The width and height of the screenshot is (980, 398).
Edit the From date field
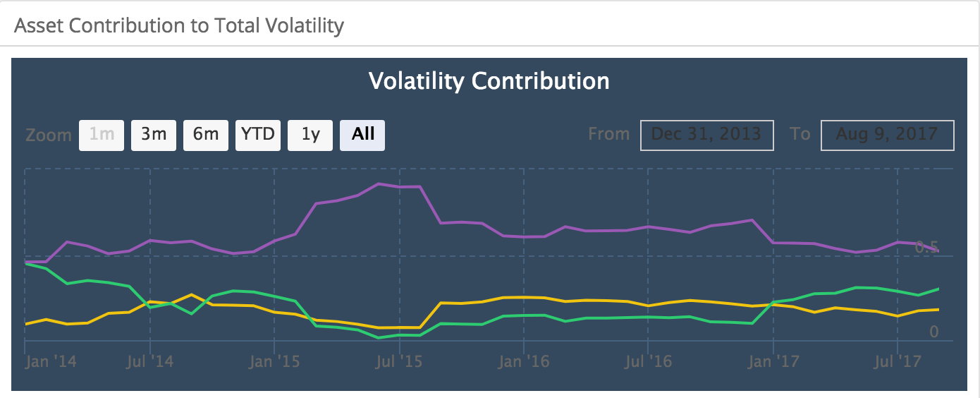tap(707, 135)
